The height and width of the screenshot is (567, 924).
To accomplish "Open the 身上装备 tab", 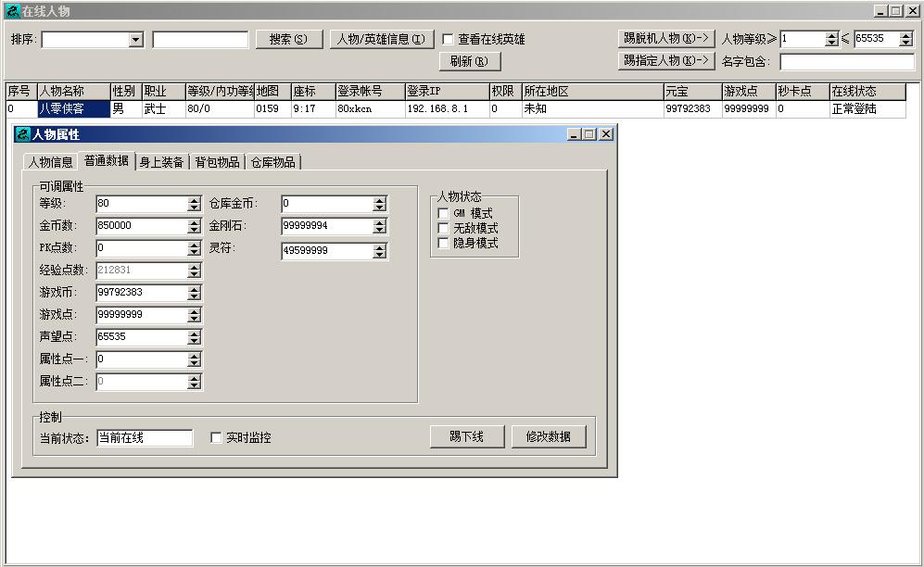I will [x=161, y=162].
